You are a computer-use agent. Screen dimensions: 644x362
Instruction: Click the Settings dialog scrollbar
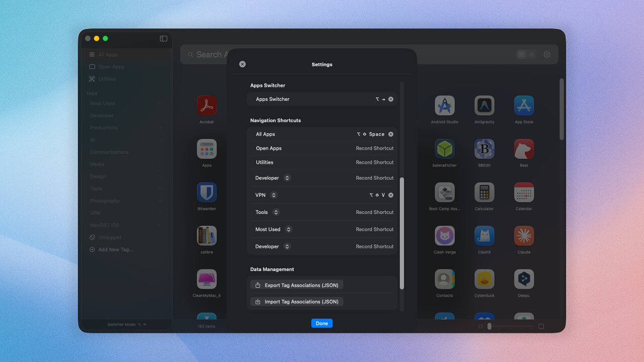click(x=401, y=233)
